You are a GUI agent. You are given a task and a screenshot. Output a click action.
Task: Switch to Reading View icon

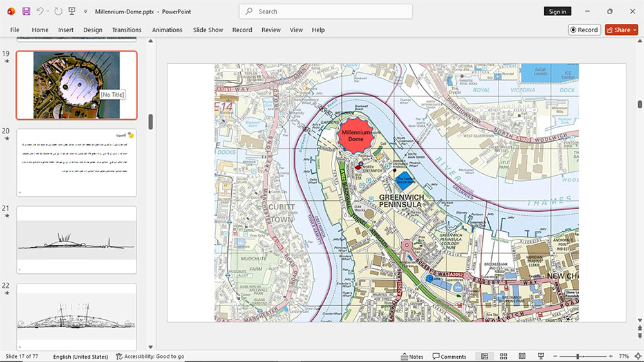pyautogui.click(x=522, y=356)
